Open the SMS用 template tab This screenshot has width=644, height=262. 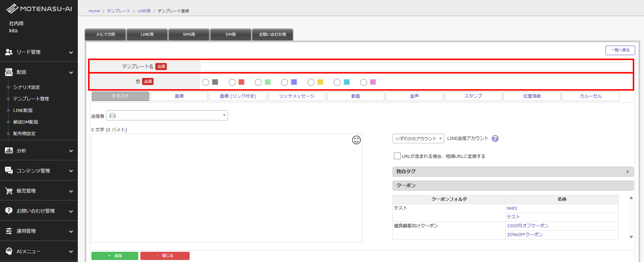pos(189,35)
